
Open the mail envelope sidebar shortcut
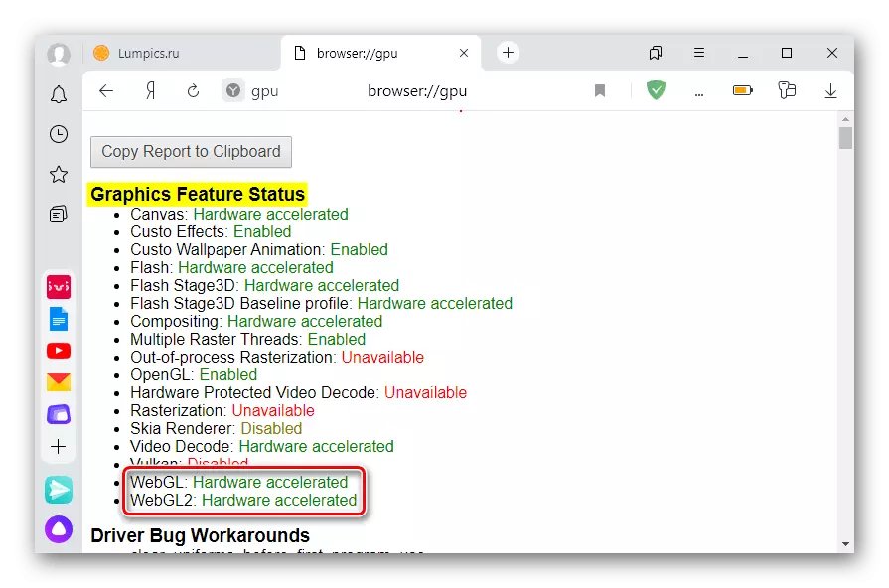pos(59,382)
